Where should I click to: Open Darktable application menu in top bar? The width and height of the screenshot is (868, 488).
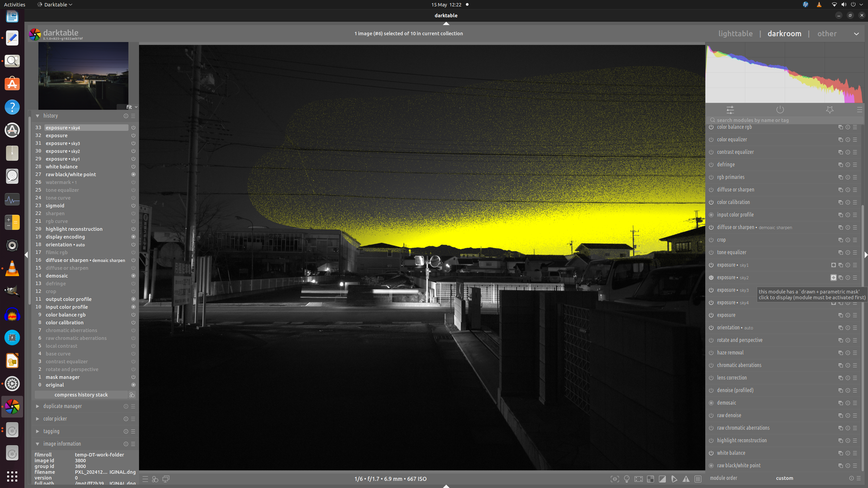(x=55, y=5)
